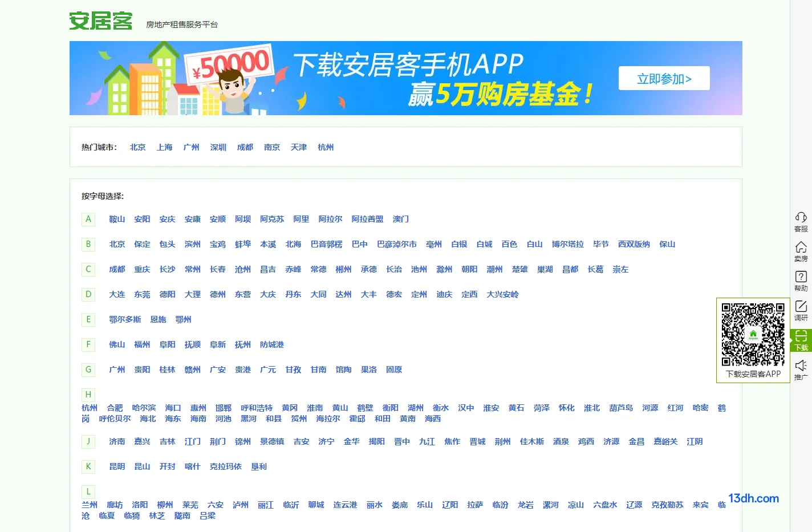This screenshot has height=532, width=812.
Task: Select letter F index box
Action: point(88,344)
